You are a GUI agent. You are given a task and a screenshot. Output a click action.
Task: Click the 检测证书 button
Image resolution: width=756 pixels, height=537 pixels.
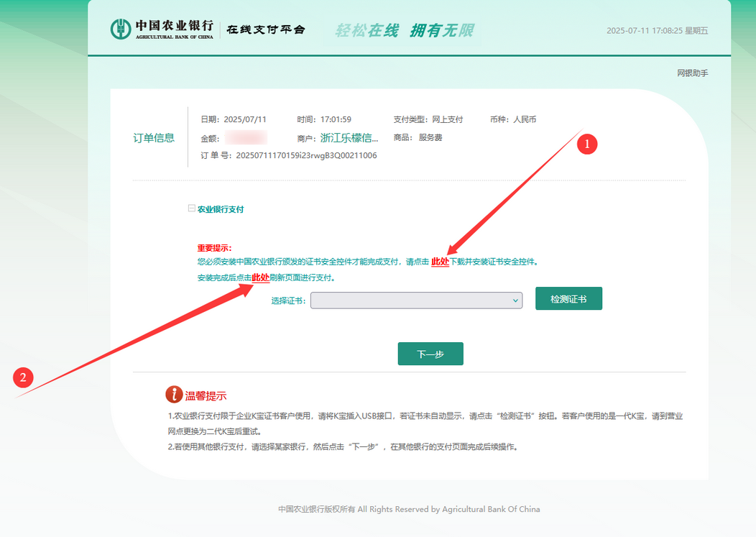pos(568,298)
